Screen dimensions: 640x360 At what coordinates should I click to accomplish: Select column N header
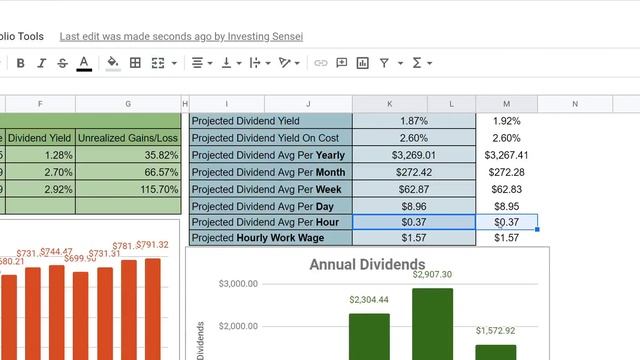pyautogui.click(x=575, y=104)
